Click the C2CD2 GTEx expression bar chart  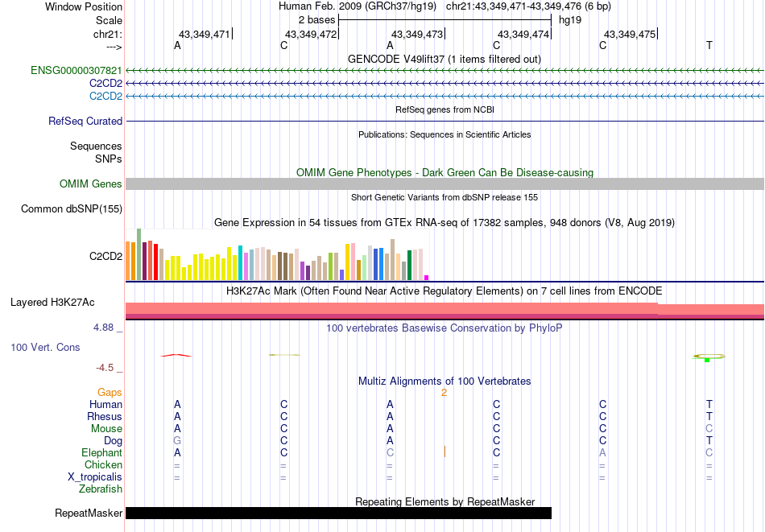click(x=277, y=254)
